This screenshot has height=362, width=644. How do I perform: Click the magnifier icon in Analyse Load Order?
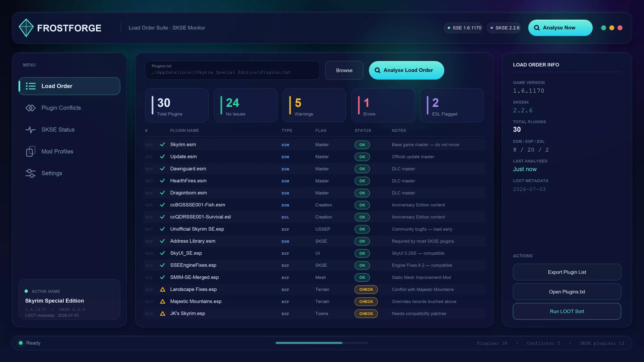coord(377,70)
